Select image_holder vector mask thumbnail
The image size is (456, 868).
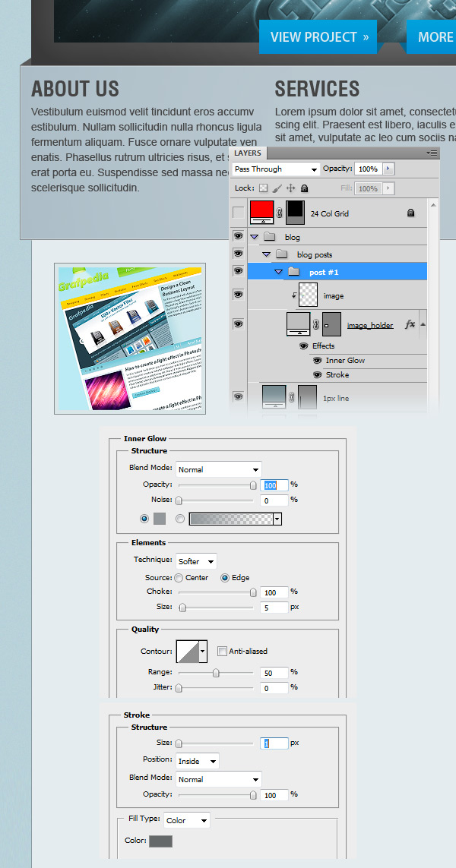point(331,325)
